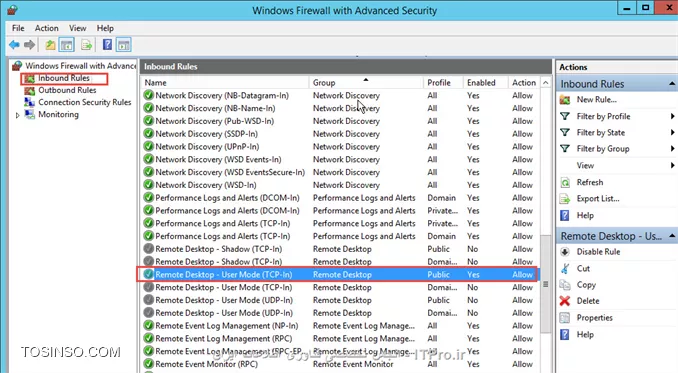Select Monitoring in the tree
This screenshot has height=373, width=678.
(x=58, y=114)
